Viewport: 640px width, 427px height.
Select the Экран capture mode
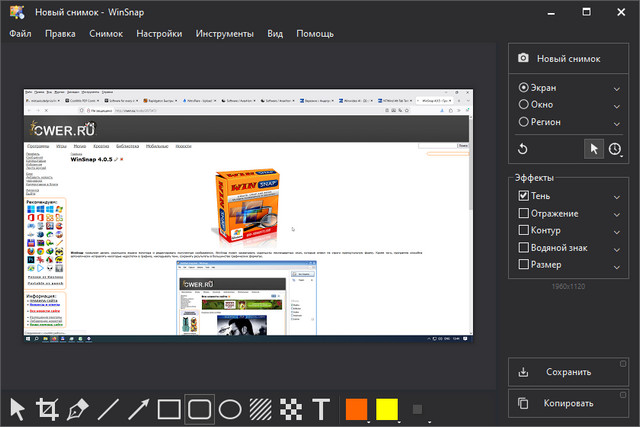(537, 88)
